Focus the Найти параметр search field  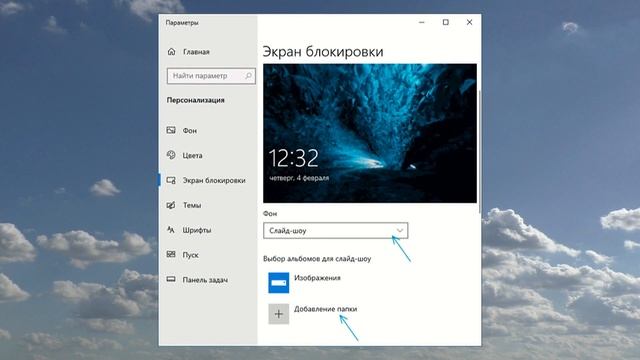[211, 76]
